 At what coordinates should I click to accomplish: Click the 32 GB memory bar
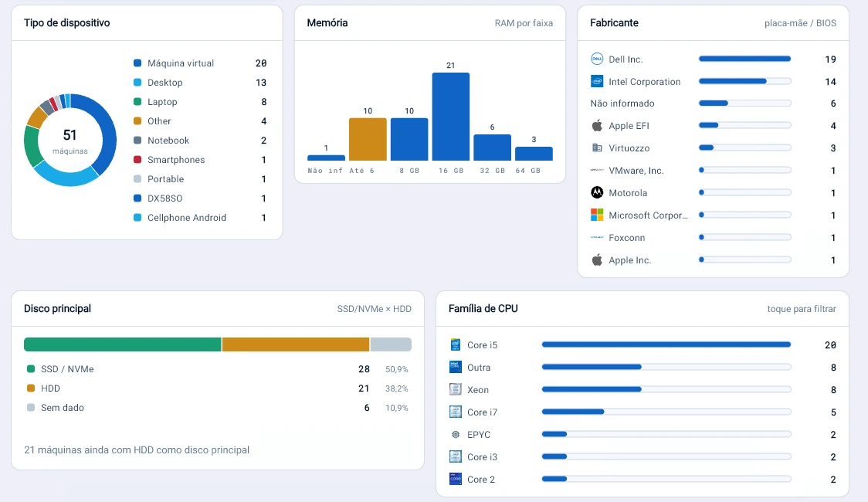click(x=492, y=148)
